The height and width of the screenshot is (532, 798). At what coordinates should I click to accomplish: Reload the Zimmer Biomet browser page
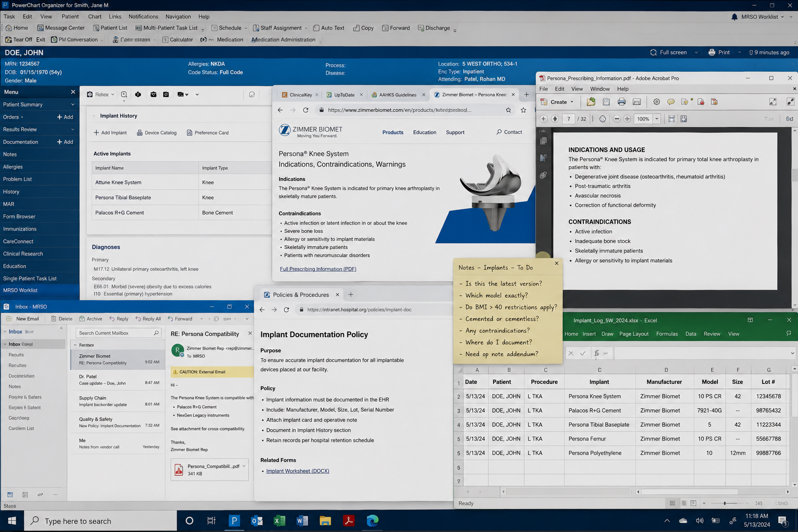coord(305,110)
